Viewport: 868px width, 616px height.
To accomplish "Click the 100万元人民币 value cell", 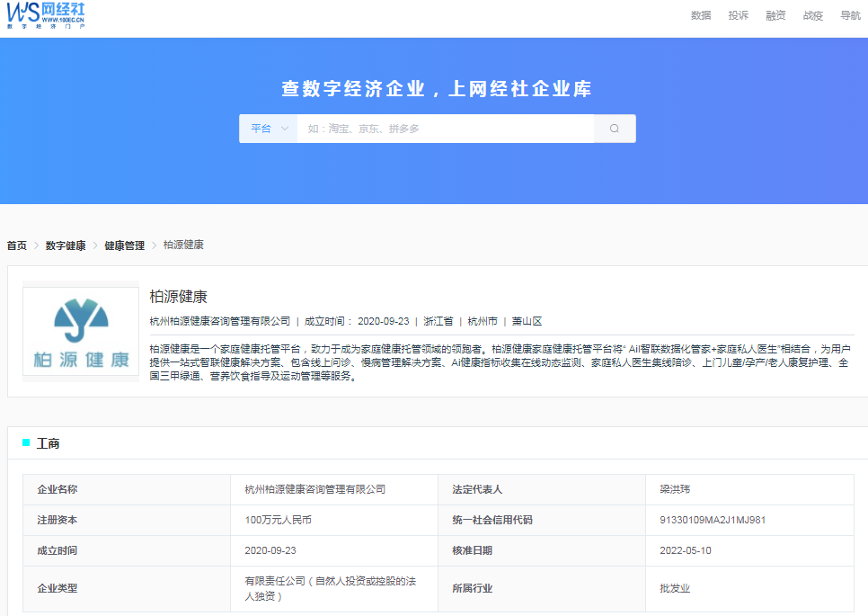I will 333,520.
